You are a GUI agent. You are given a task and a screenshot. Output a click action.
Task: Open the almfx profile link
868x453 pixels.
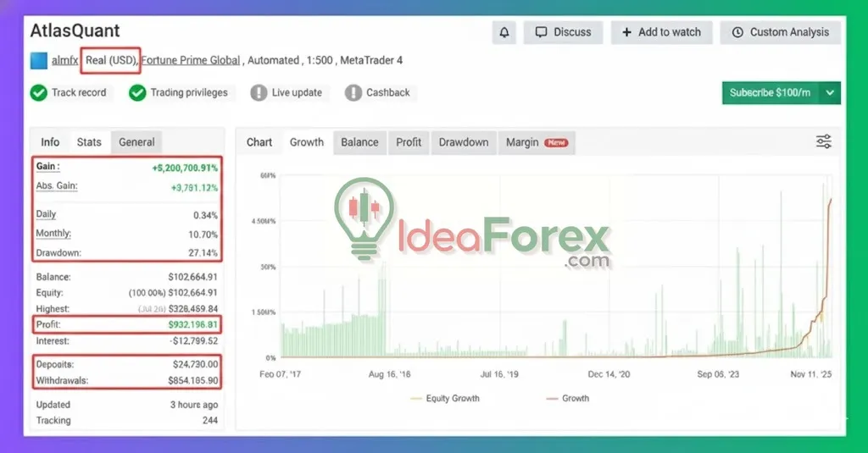point(64,60)
